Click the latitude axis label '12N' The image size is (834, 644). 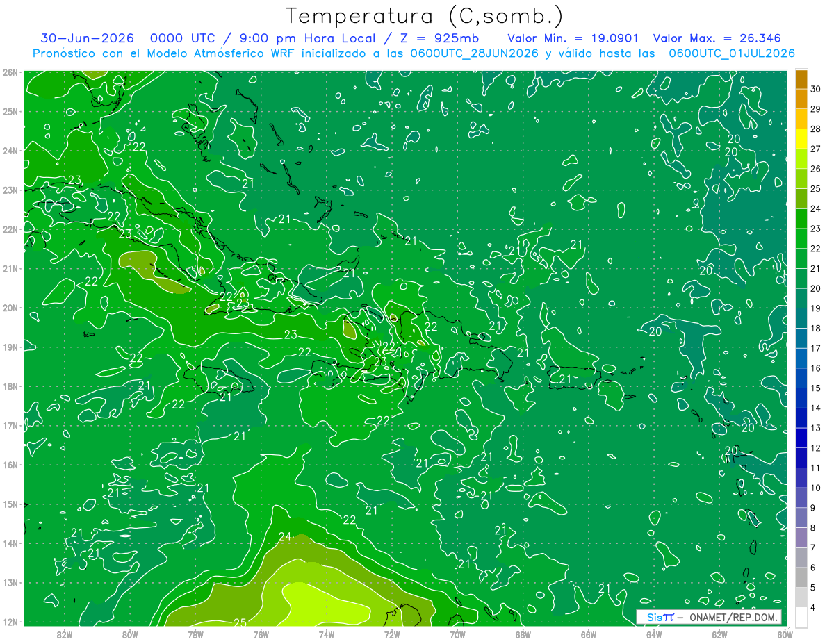(x=10, y=622)
